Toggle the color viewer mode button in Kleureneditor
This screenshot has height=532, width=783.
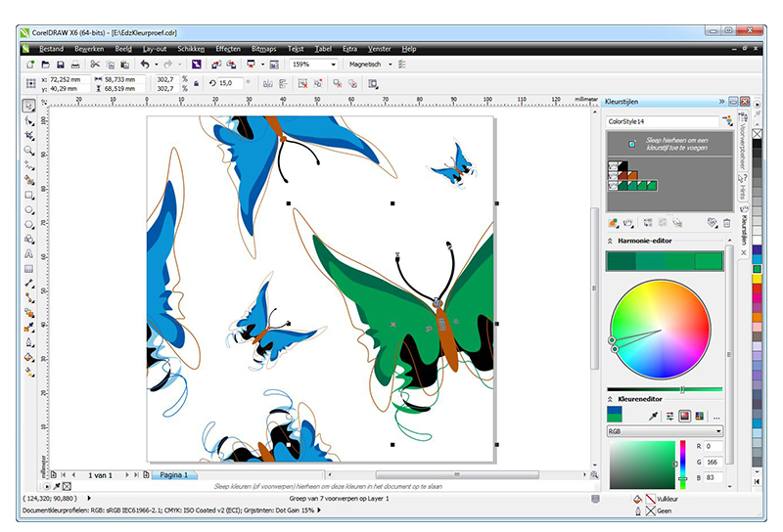tap(685, 416)
